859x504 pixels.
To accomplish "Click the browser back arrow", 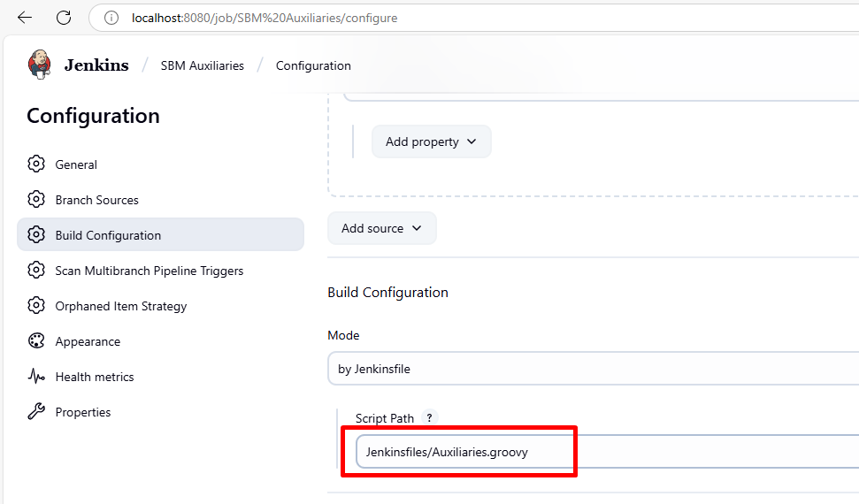I will coord(25,18).
